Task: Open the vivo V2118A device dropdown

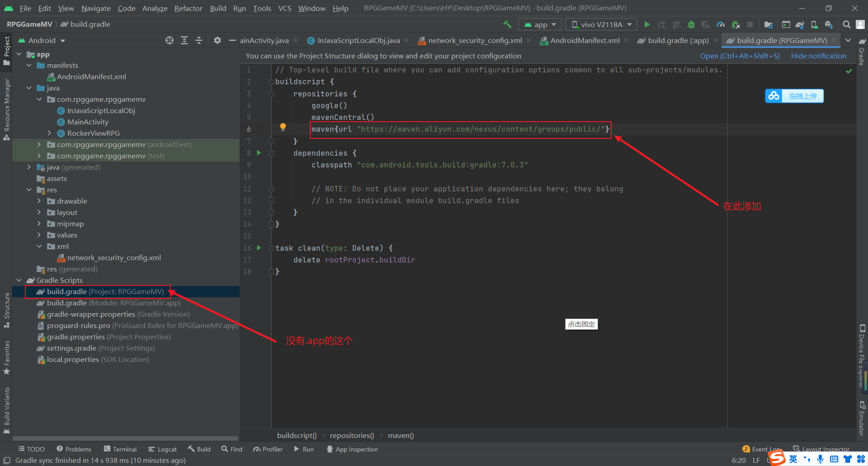Action: pyautogui.click(x=601, y=24)
